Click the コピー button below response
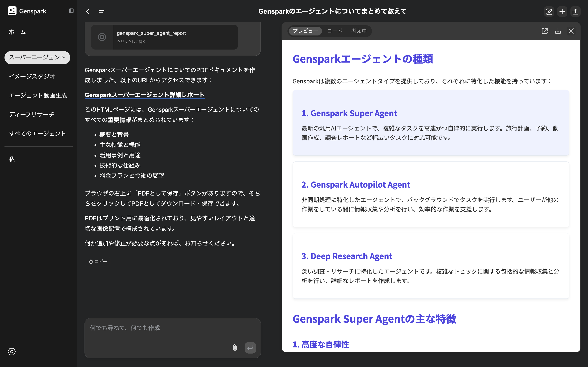This screenshot has width=588, height=367. 98,261
